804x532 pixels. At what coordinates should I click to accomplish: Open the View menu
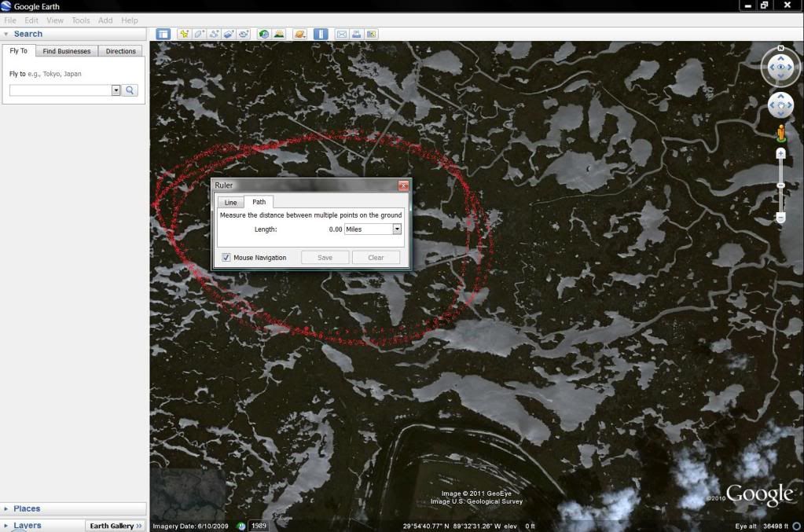tap(55, 20)
